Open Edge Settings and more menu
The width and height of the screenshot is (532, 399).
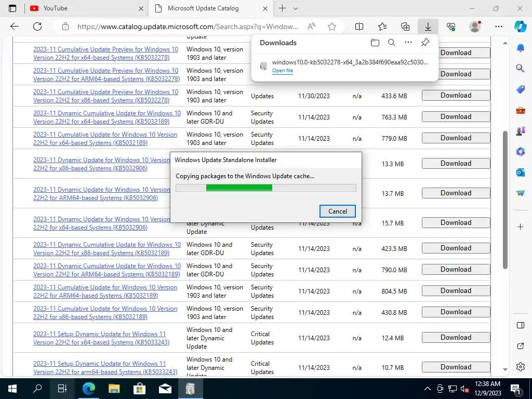(x=498, y=26)
